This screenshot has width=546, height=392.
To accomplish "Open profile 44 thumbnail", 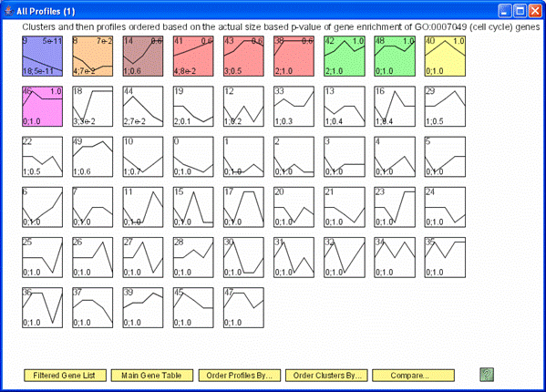I will click(143, 107).
